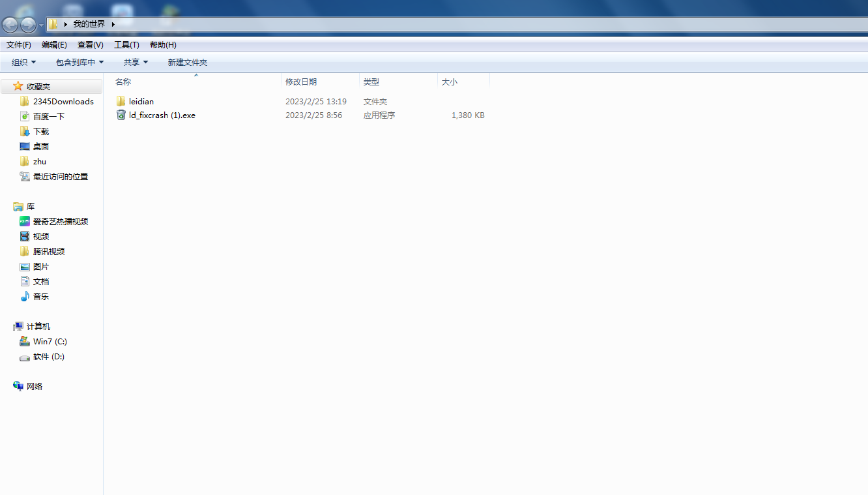This screenshot has width=868, height=495.
Task: Expand the 包含到库中 dropdown
Action: [x=80, y=62]
